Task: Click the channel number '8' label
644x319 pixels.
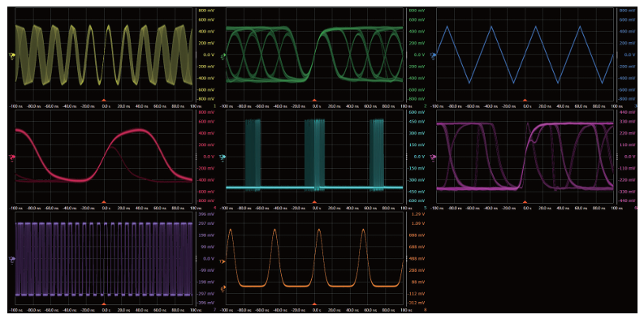Action: [425, 309]
